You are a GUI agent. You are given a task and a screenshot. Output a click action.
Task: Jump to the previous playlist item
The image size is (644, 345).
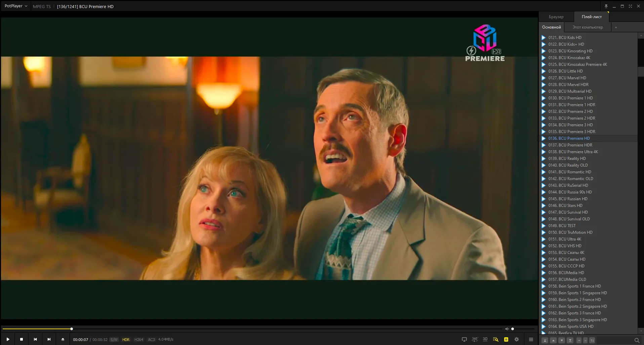pos(35,339)
